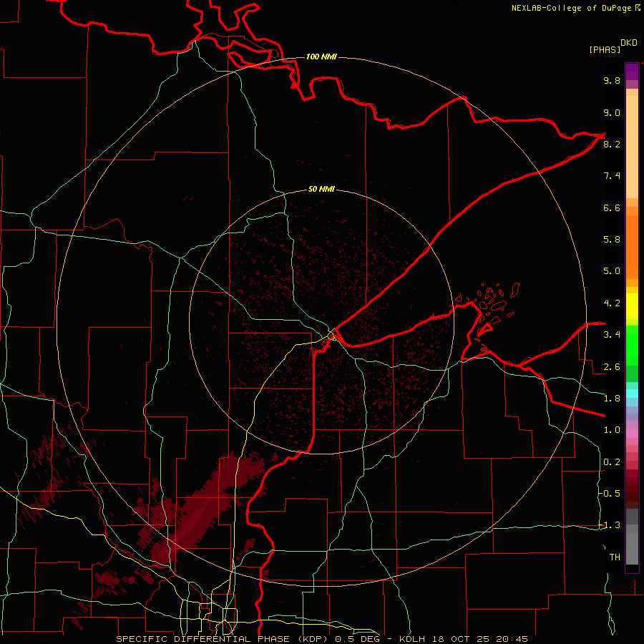Click the 8.2 scale value
The height and width of the screenshot is (644, 644).
(612, 144)
